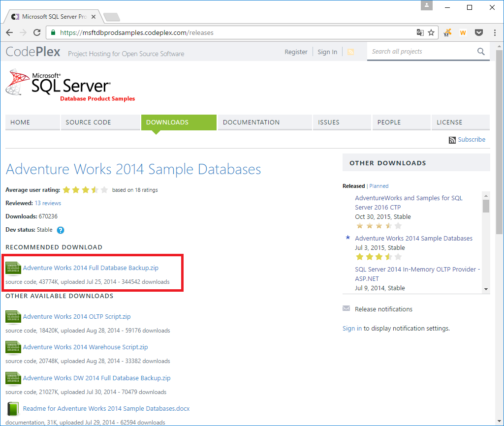Open the 13 reviews link
The width and height of the screenshot is (504, 426).
[48, 203]
